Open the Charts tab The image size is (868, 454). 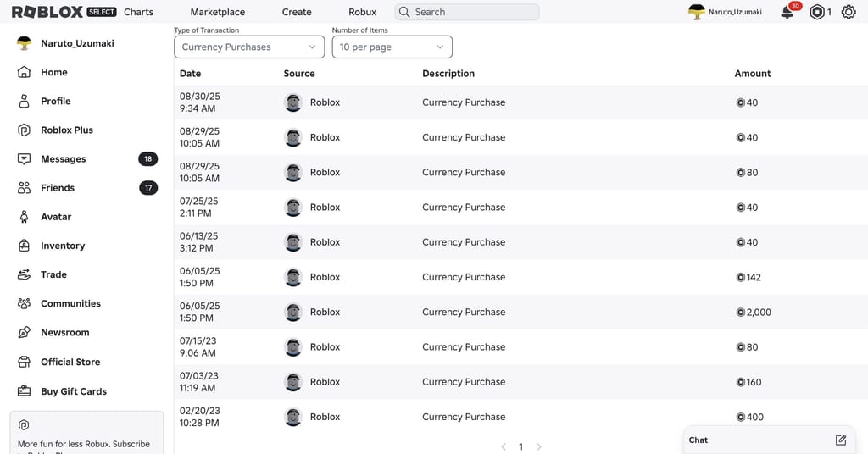tap(138, 12)
